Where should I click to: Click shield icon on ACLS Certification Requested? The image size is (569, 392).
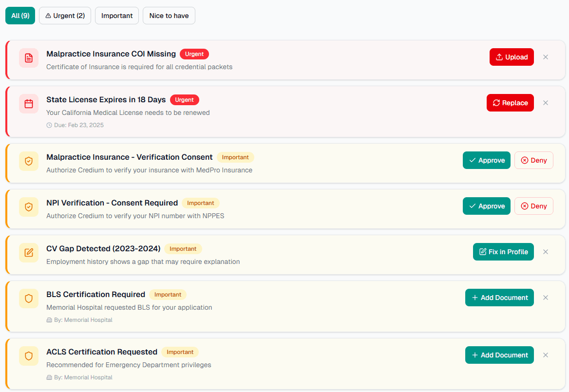point(29,356)
